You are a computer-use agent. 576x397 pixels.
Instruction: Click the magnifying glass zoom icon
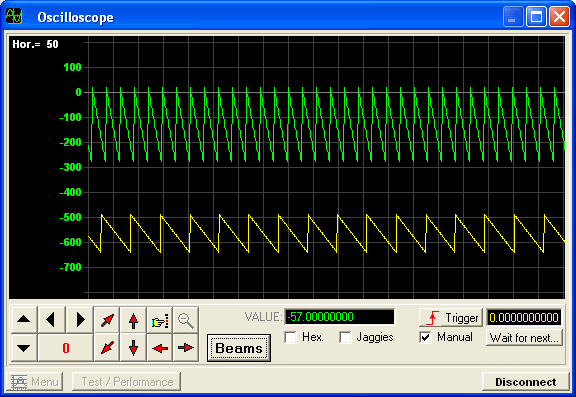click(186, 320)
